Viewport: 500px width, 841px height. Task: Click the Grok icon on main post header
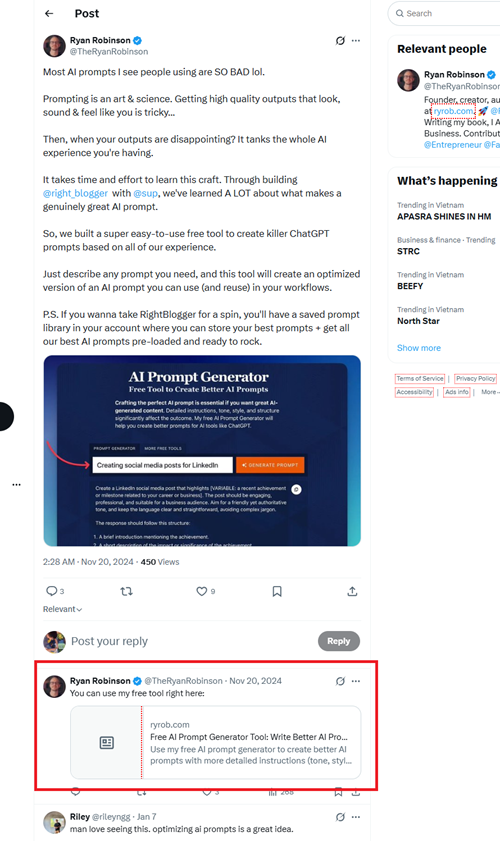[x=340, y=41]
